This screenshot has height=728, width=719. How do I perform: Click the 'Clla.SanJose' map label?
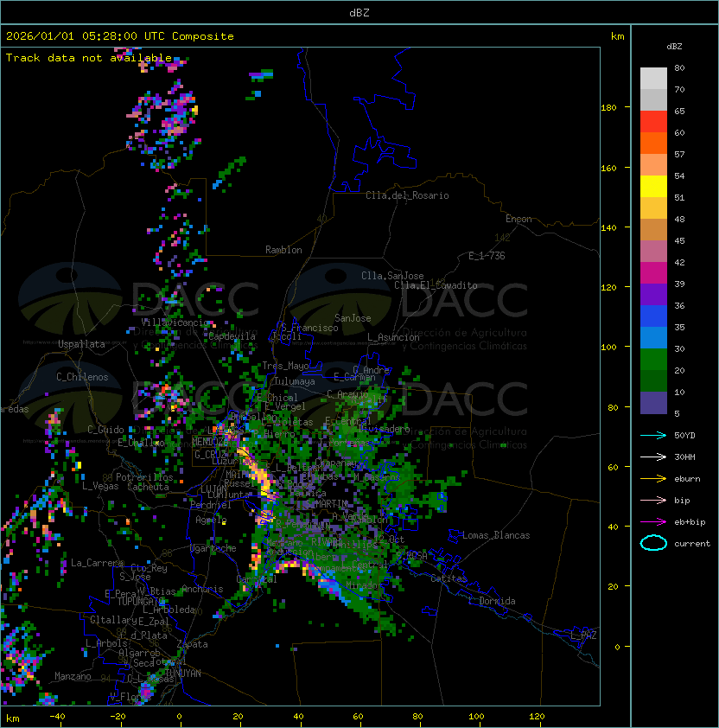click(392, 276)
